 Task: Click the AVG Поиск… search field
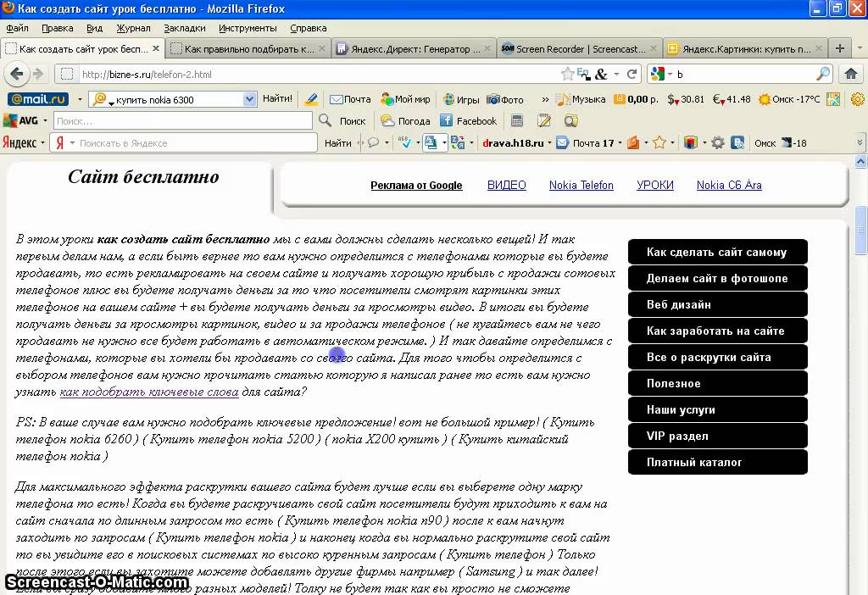click(x=183, y=120)
